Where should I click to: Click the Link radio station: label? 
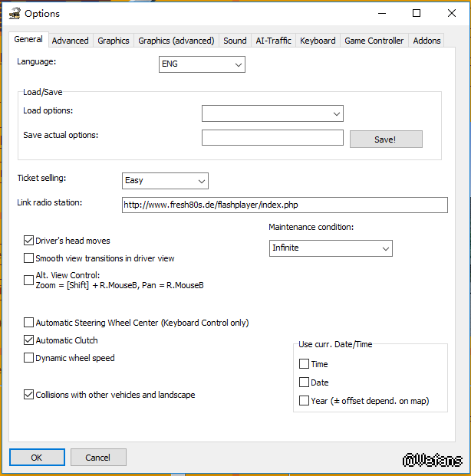50,202
